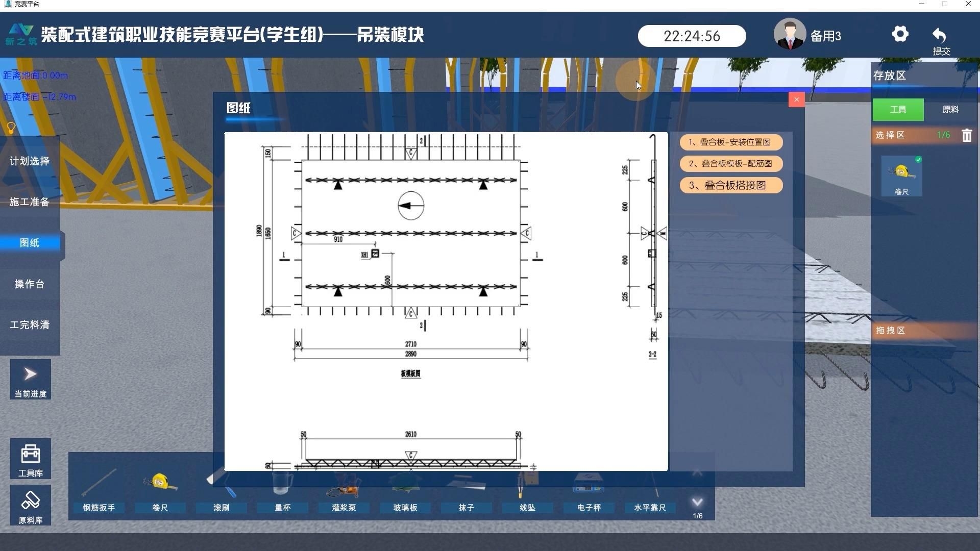Open the 原料库 raw materials library
Viewport: 980px width, 551px height.
tap(30, 505)
